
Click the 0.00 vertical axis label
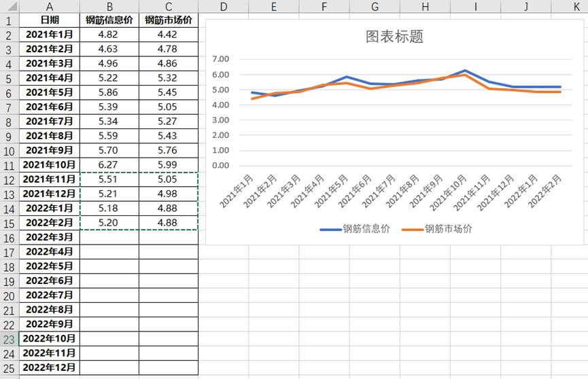pyautogui.click(x=220, y=165)
